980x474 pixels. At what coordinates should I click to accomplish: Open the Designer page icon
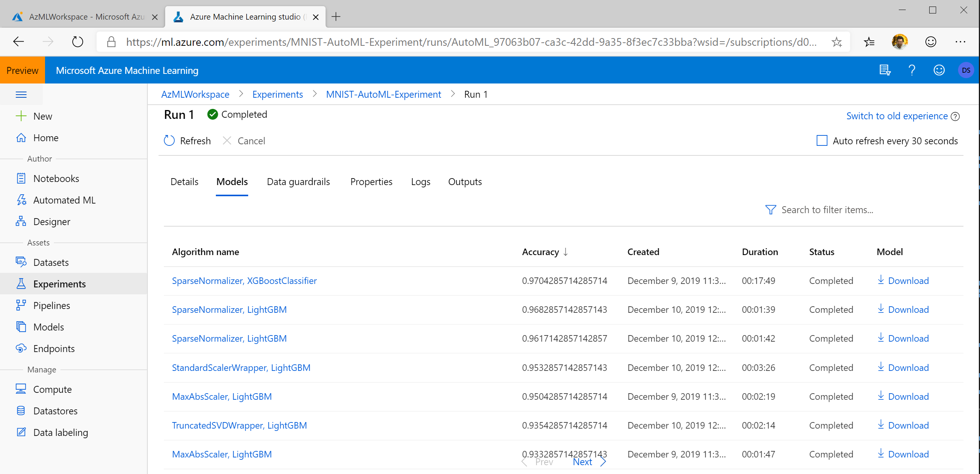click(x=21, y=222)
